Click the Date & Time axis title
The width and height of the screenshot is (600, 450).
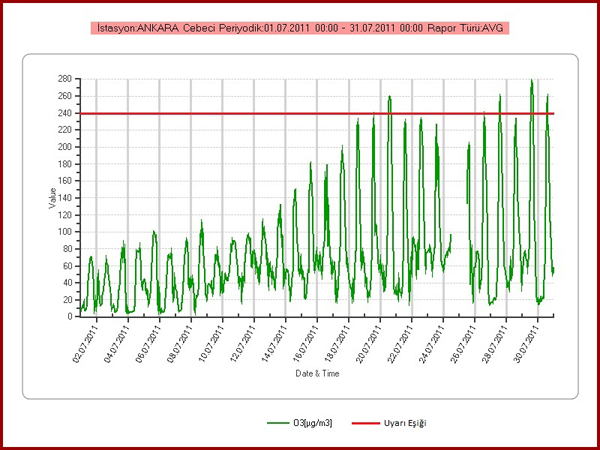(317, 373)
